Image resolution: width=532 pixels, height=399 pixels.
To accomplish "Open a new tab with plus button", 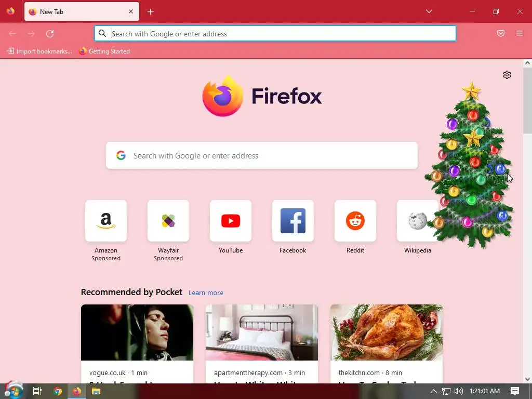I will 150,12.
